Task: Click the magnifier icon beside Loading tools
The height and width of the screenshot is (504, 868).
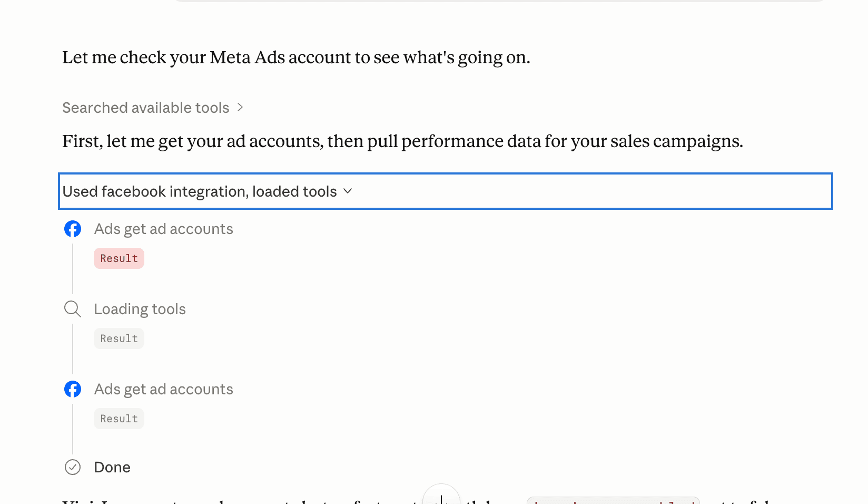Action: pos(73,309)
